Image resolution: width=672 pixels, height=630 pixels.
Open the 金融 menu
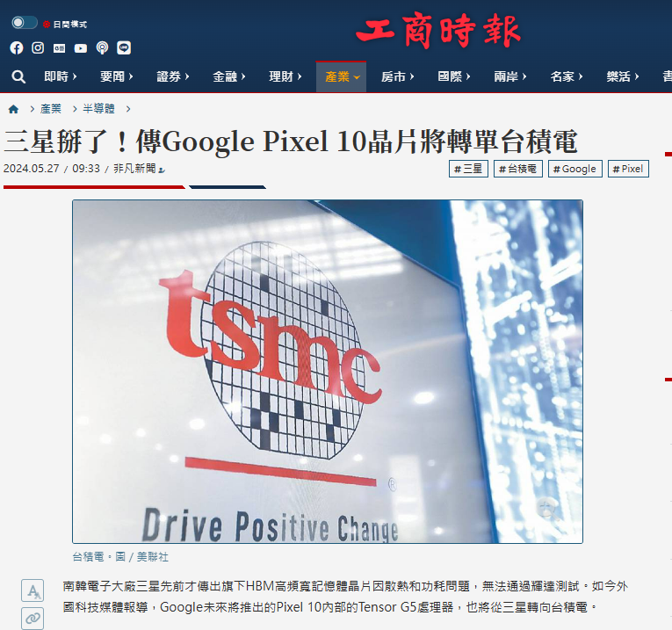coord(229,76)
